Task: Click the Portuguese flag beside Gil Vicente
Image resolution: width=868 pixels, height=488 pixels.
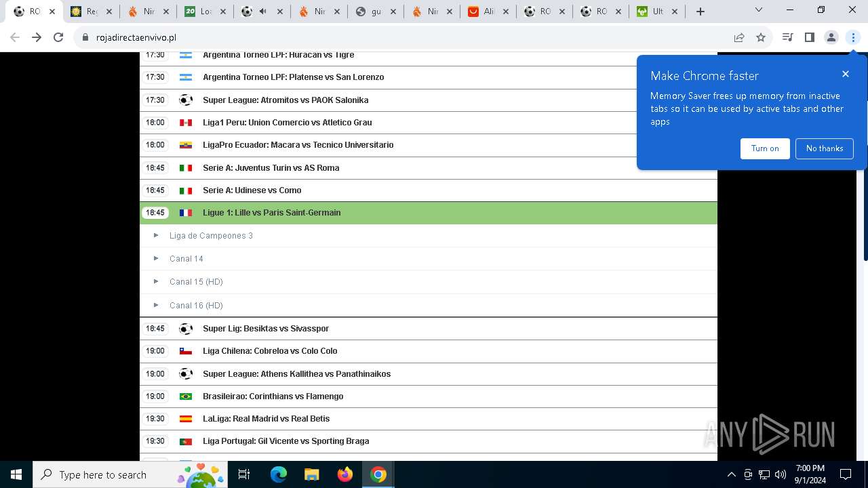Action: [186, 441]
